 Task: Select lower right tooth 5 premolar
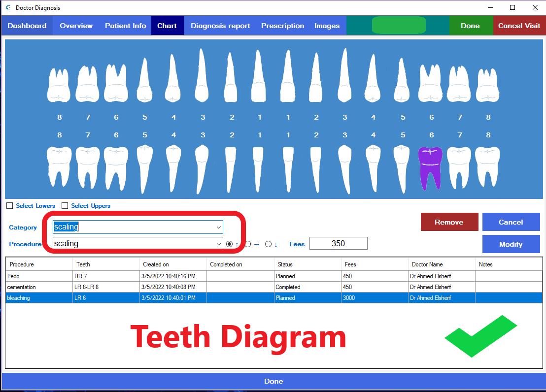pos(144,169)
